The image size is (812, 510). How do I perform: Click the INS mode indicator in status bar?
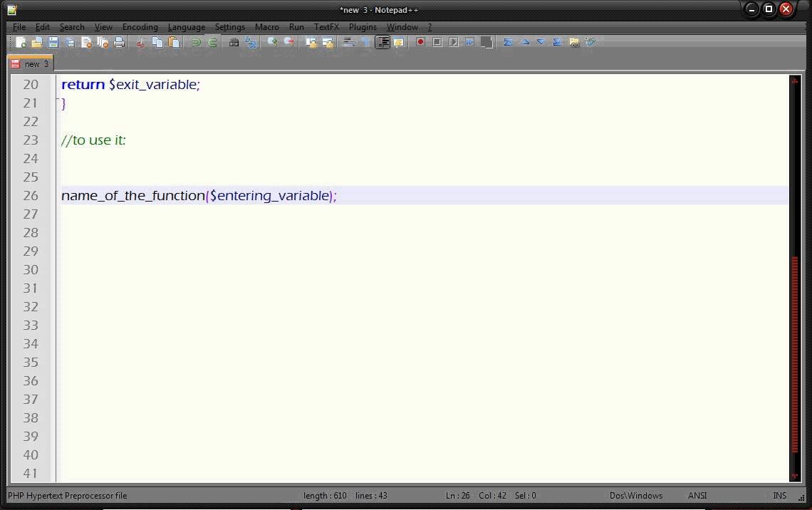tap(779, 496)
